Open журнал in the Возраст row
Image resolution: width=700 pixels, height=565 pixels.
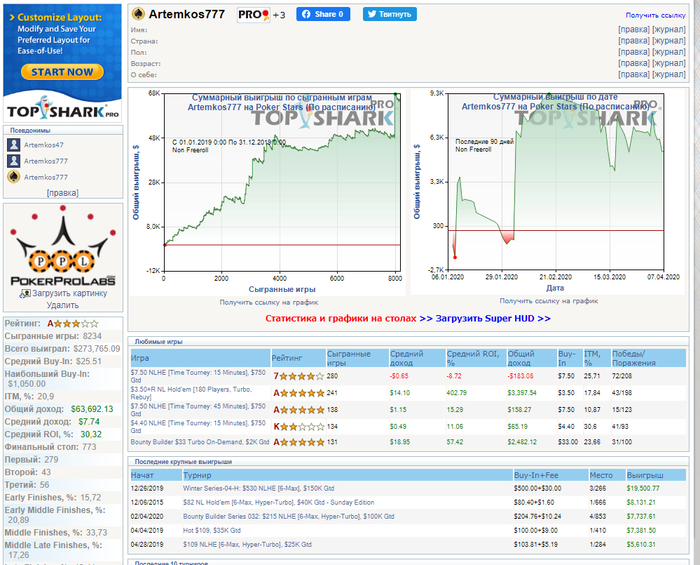[669, 63]
